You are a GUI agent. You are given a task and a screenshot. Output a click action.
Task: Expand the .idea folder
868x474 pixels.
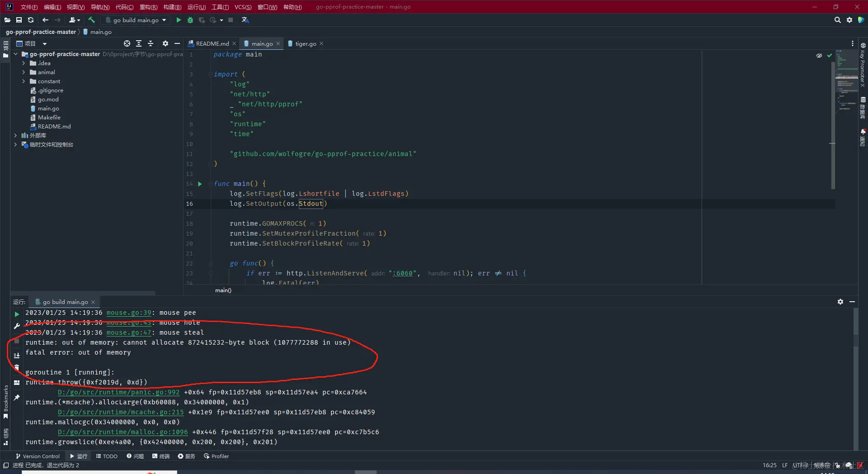(24, 63)
